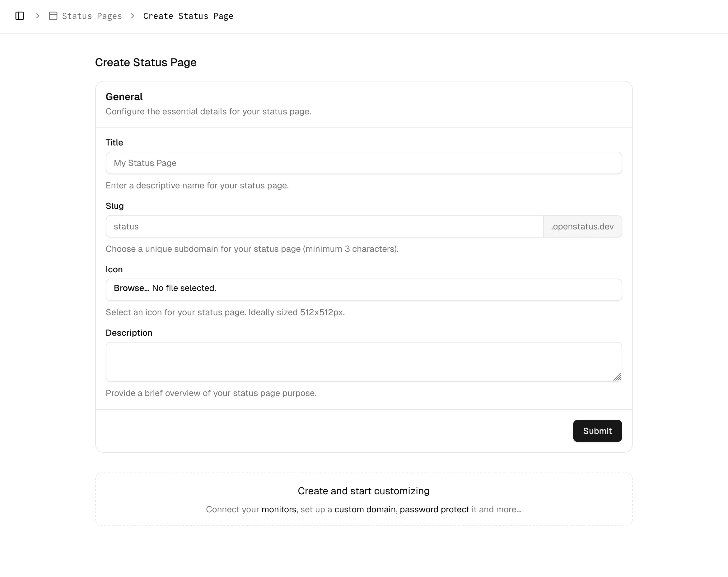
Task: Click the .openstatus.dev domain suffix label
Action: coord(582,226)
